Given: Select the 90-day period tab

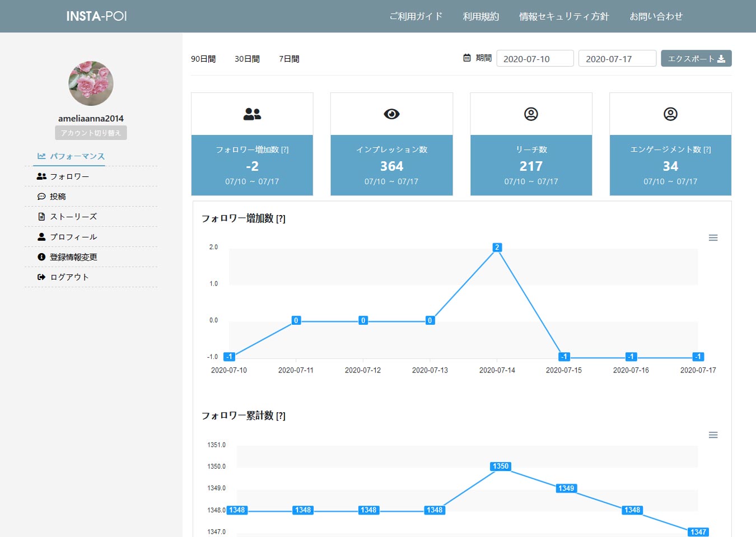Looking at the screenshot, I should click(203, 59).
